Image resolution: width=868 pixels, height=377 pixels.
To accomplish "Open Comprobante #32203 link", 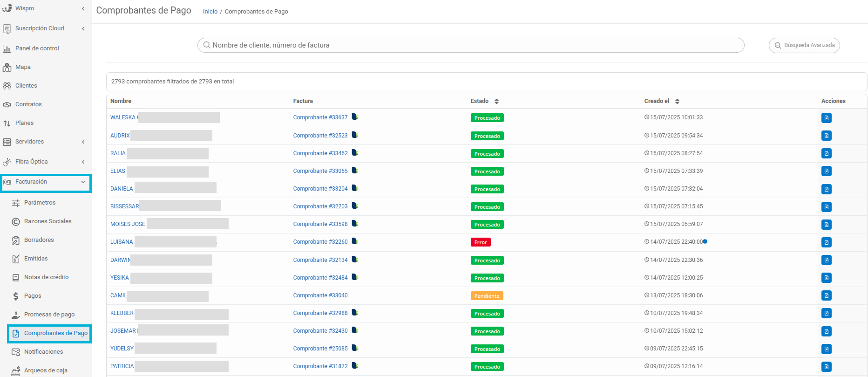I will [320, 206].
